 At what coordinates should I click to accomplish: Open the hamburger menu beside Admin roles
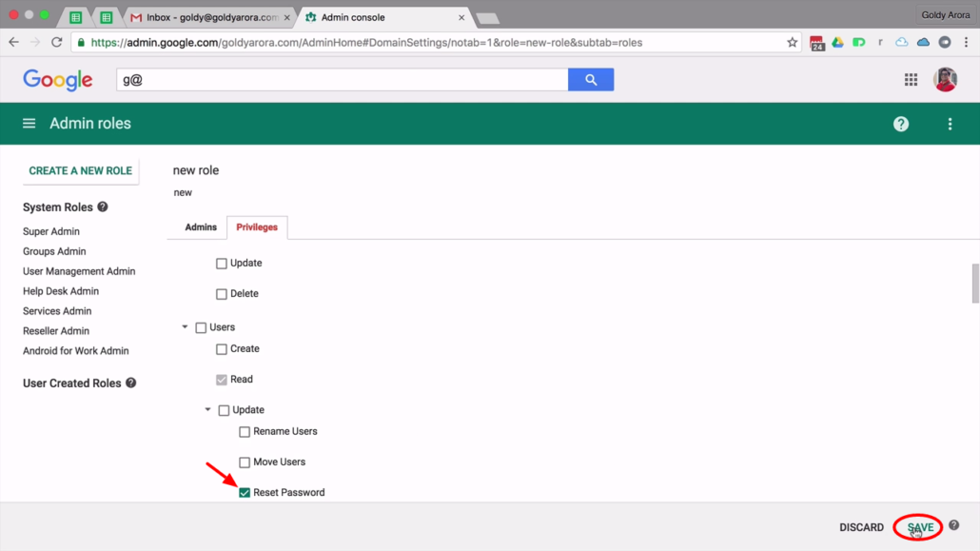click(29, 123)
